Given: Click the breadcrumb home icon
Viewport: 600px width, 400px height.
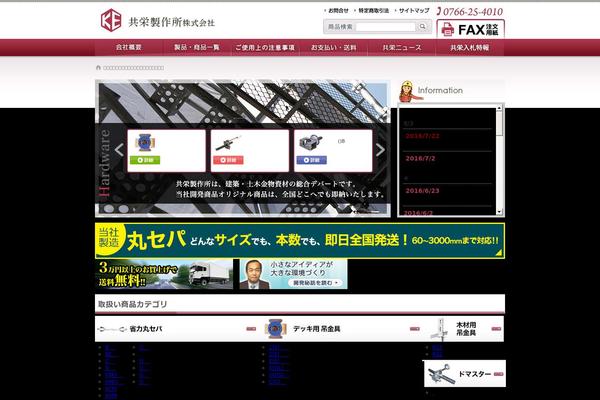Looking at the screenshot, I should tap(98, 68).
